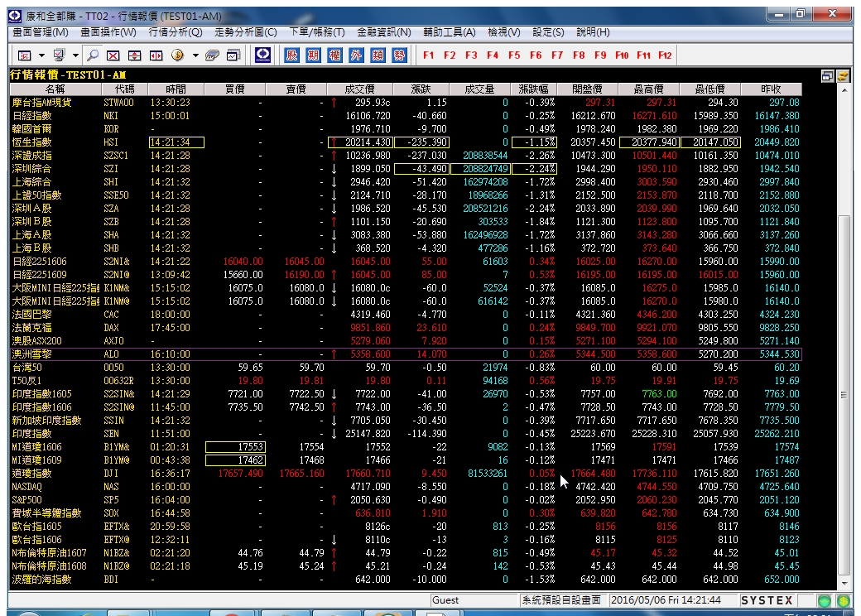Click the vertical scrollbar thumb
Screen dimensions: 861x616
(x=844, y=395)
